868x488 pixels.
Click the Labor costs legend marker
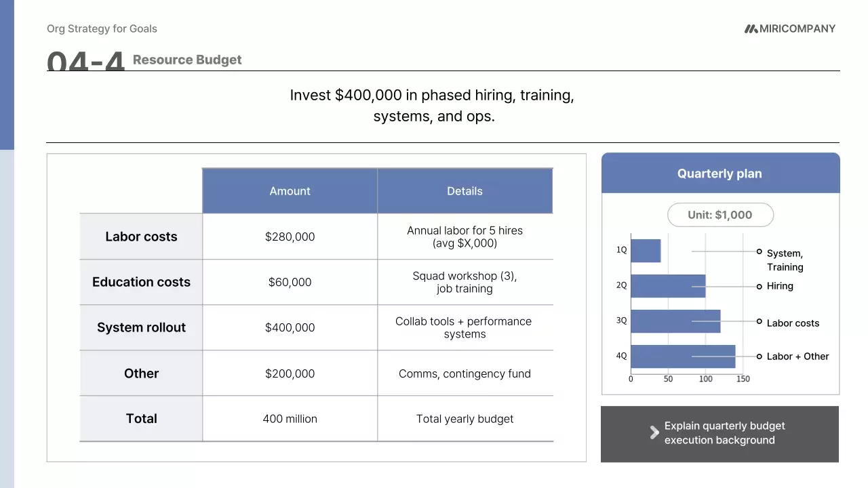pyautogui.click(x=759, y=322)
